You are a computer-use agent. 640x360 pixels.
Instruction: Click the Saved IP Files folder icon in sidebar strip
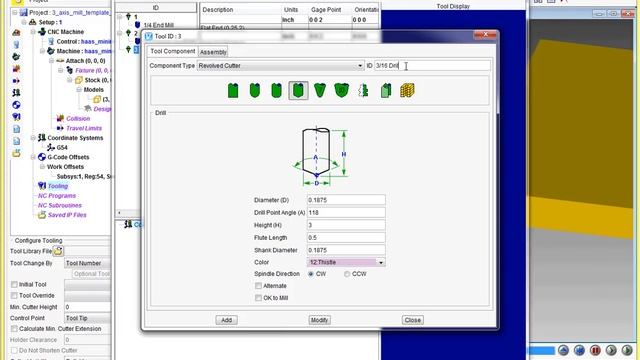16,153
